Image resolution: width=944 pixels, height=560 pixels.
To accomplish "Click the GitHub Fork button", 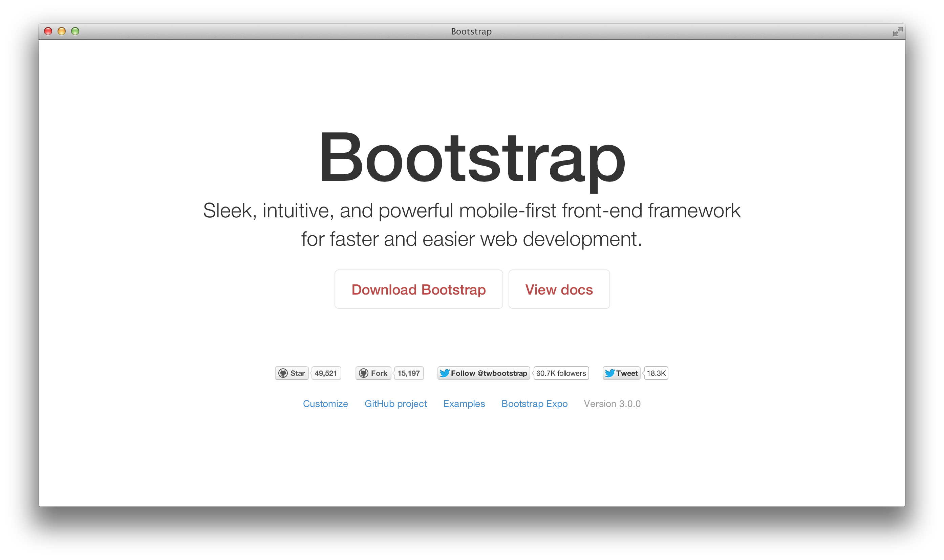I will click(x=373, y=373).
